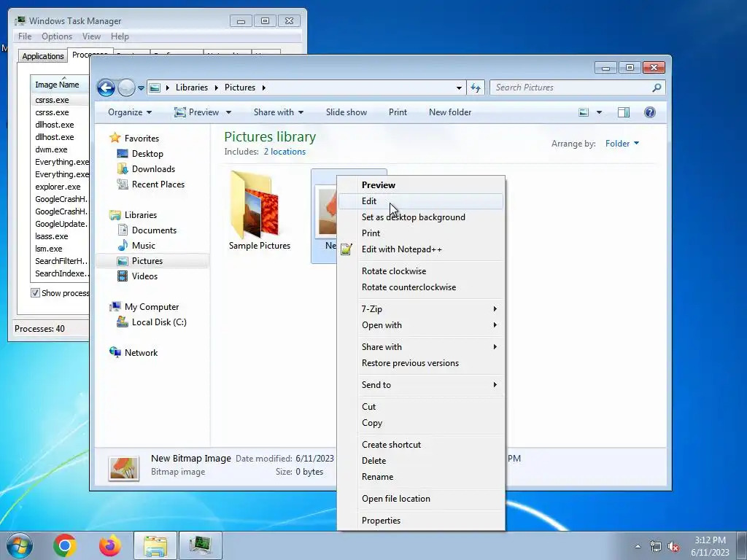The height and width of the screenshot is (560, 747).
Task: Open the Documents library
Action: tap(154, 230)
